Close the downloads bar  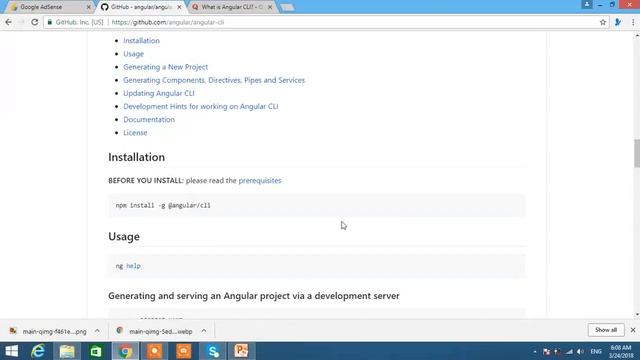coord(633,330)
